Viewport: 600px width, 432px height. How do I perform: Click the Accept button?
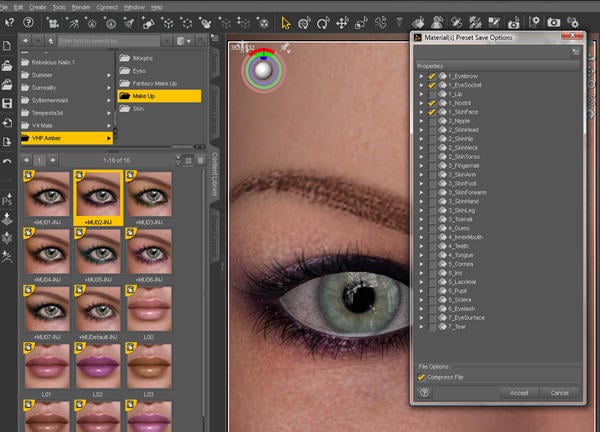pyautogui.click(x=519, y=393)
